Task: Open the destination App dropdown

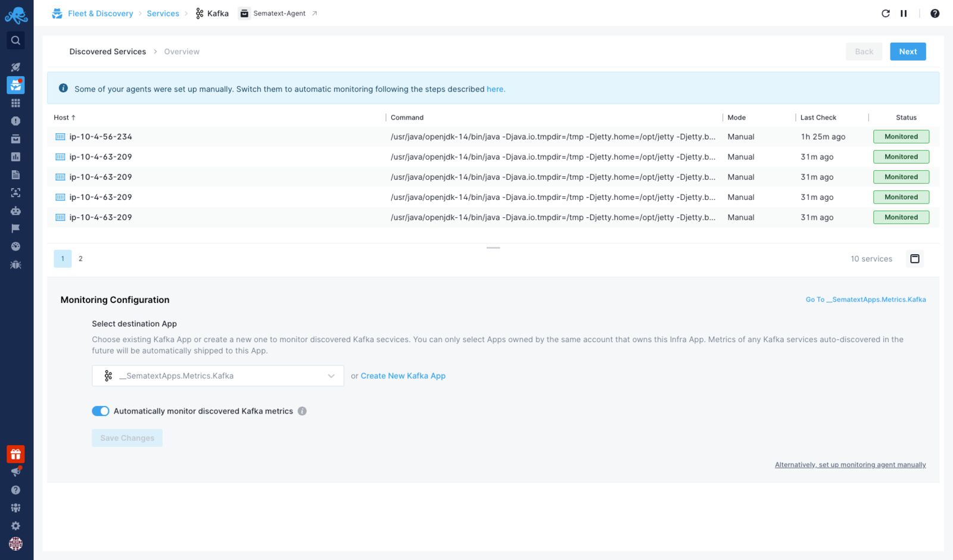Action: [x=218, y=376]
